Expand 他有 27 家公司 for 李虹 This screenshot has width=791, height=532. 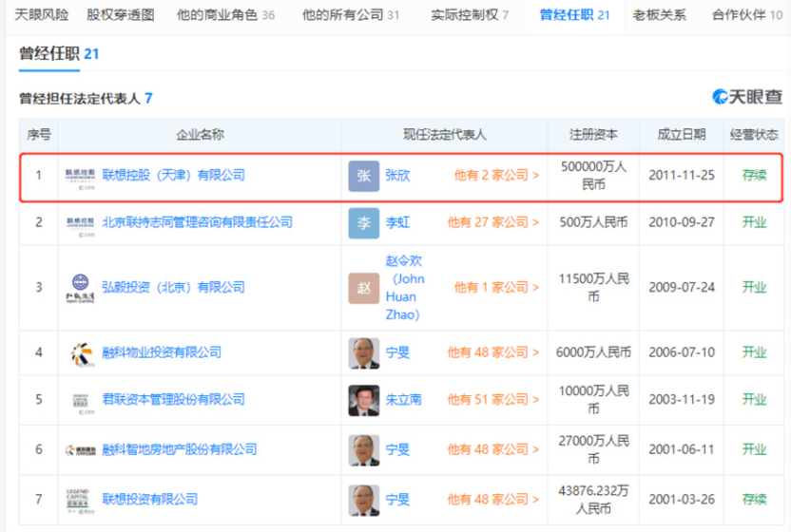[x=493, y=222]
